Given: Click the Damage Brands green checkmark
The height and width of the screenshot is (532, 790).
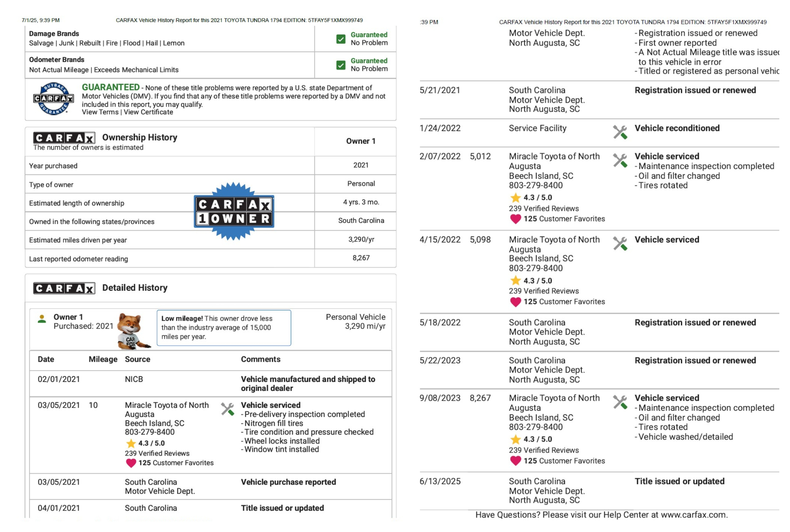Looking at the screenshot, I should tap(341, 39).
